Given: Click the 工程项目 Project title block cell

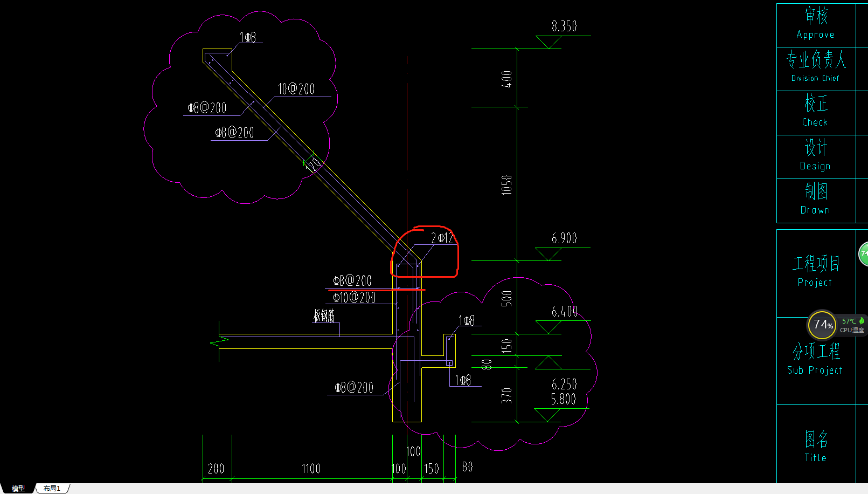Looking at the screenshot, I should (816, 273).
